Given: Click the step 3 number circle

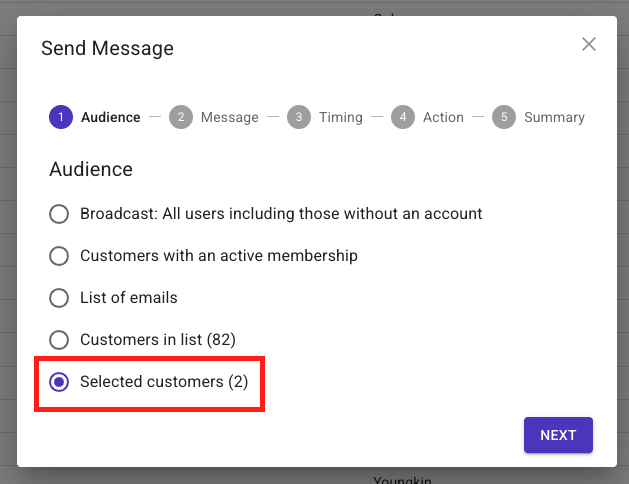Looking at the screenshot, I should [x=299, y=117].
